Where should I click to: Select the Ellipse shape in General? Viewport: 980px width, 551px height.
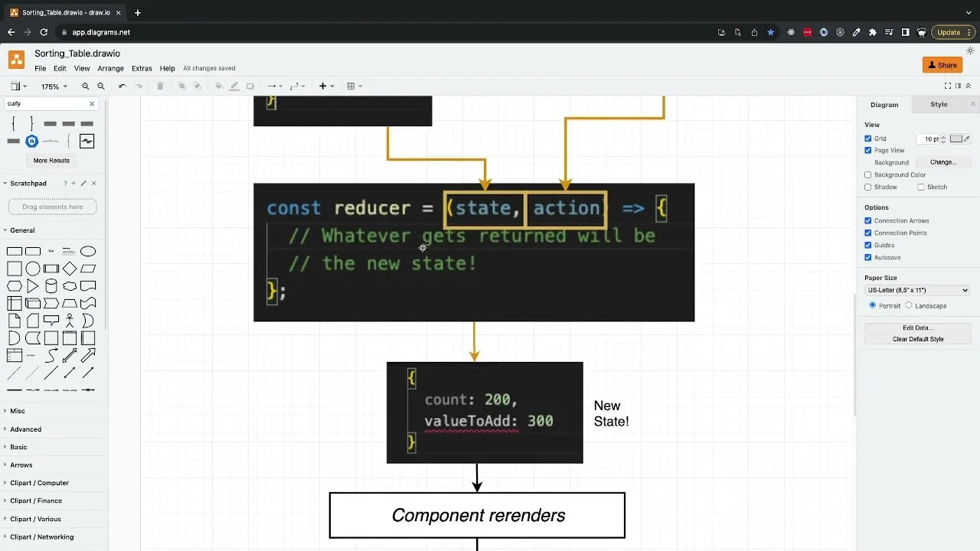(88, 251)
